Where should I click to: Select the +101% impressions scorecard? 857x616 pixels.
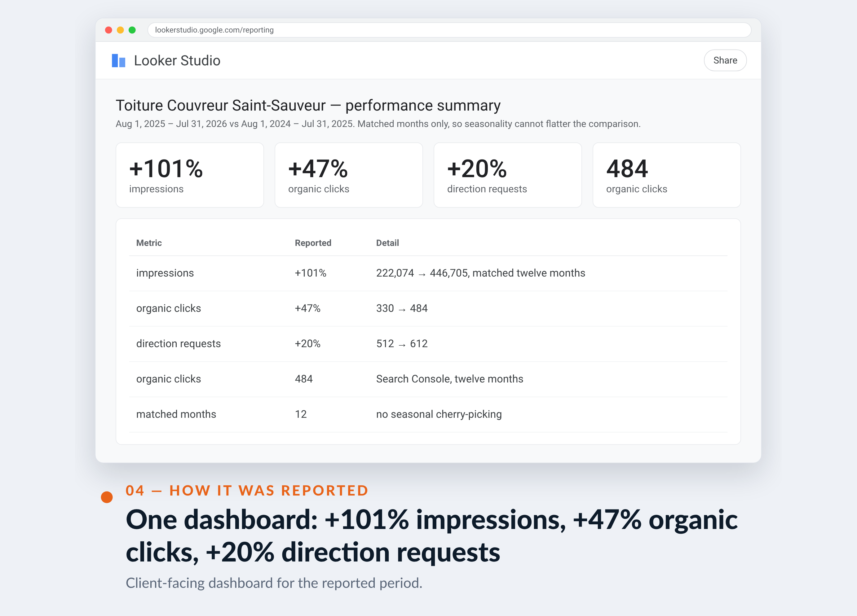tap(190, 175)
